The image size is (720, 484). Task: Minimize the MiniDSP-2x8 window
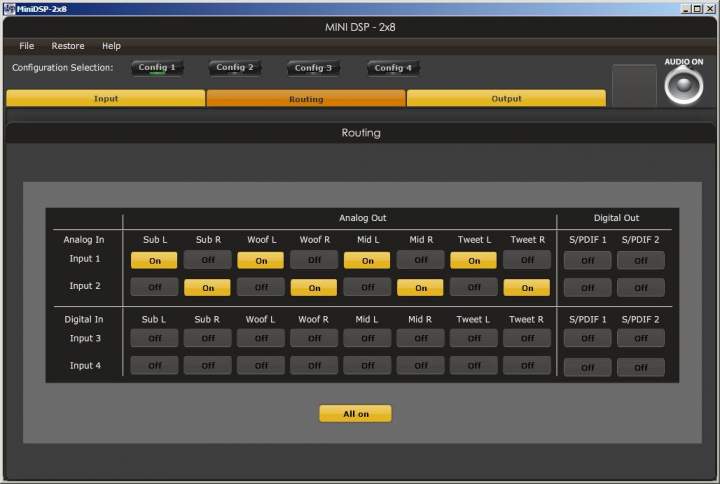pos(686,9)
